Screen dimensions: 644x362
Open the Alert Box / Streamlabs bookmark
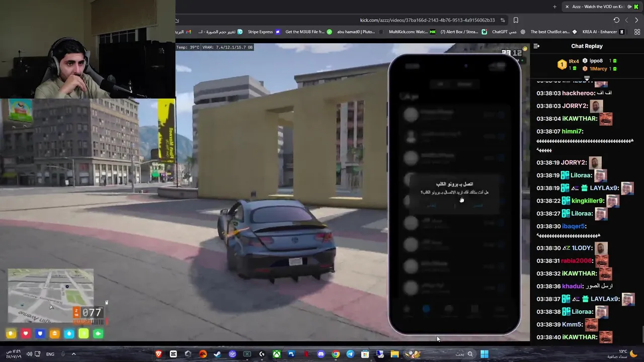[x=463, y=32]
